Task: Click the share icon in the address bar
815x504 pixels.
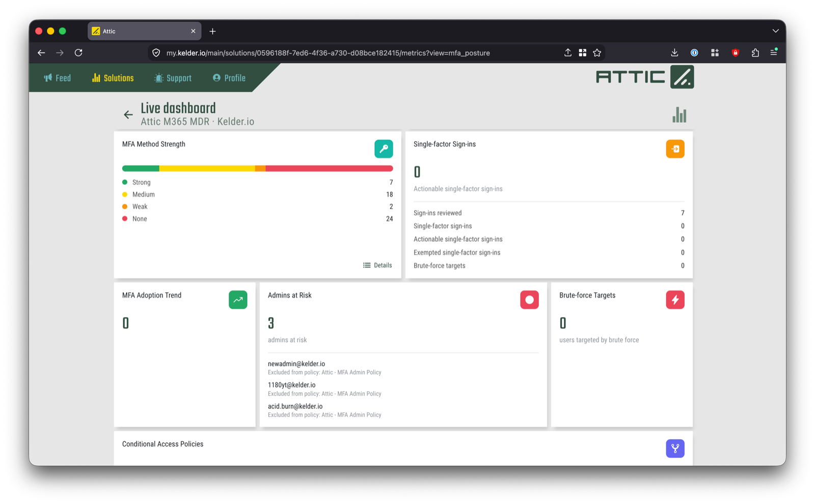Action: pos(567,52)
